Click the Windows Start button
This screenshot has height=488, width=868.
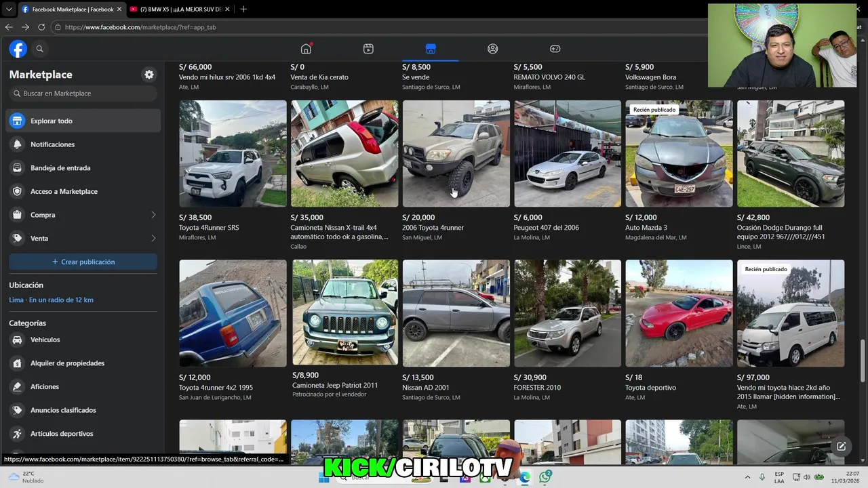click(x=324, y=477)
